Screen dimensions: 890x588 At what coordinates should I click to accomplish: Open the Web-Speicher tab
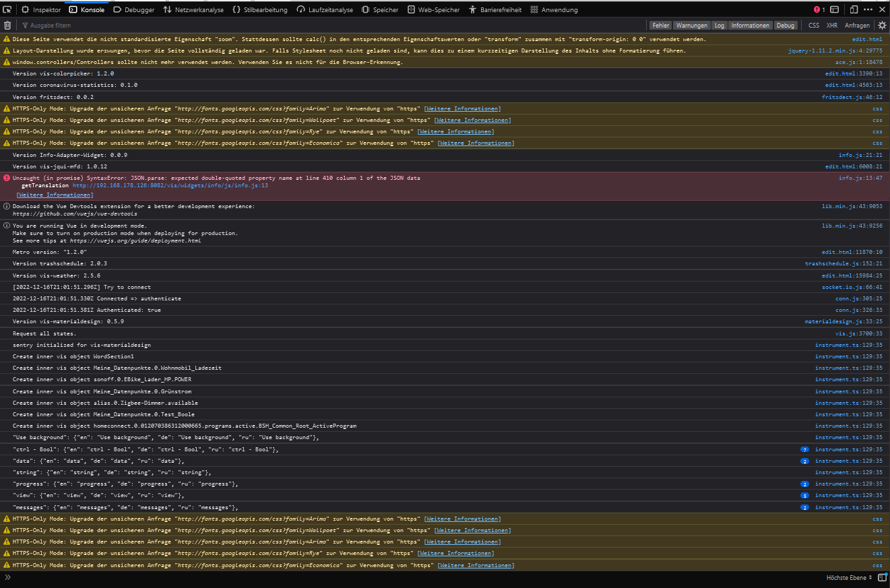(434, 9)
